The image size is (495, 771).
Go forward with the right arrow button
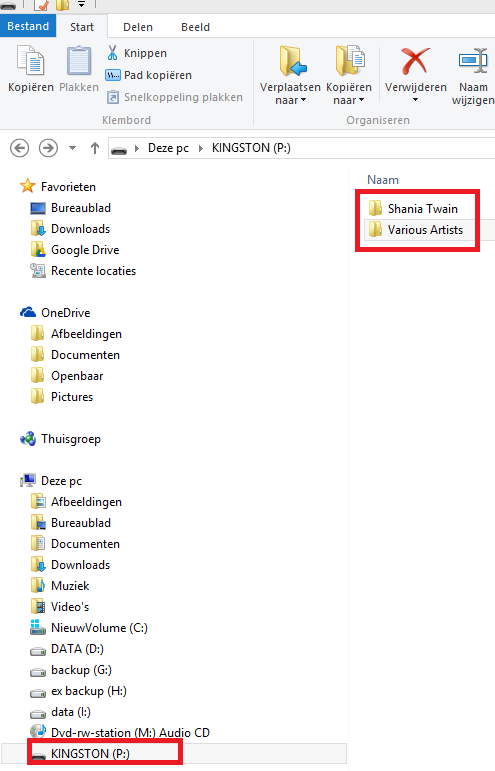pyautogui.click(x=48, y=148)
